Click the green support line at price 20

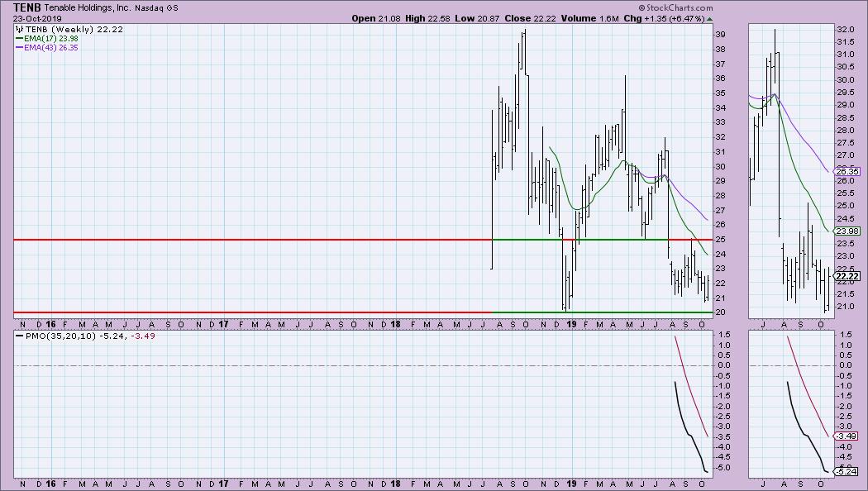603,312
